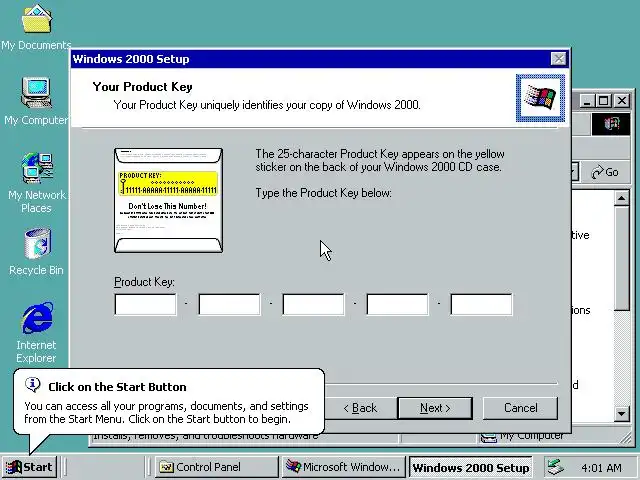Minimize the background Control Panel window
The image size is (640, 480).
coord(587,100)
